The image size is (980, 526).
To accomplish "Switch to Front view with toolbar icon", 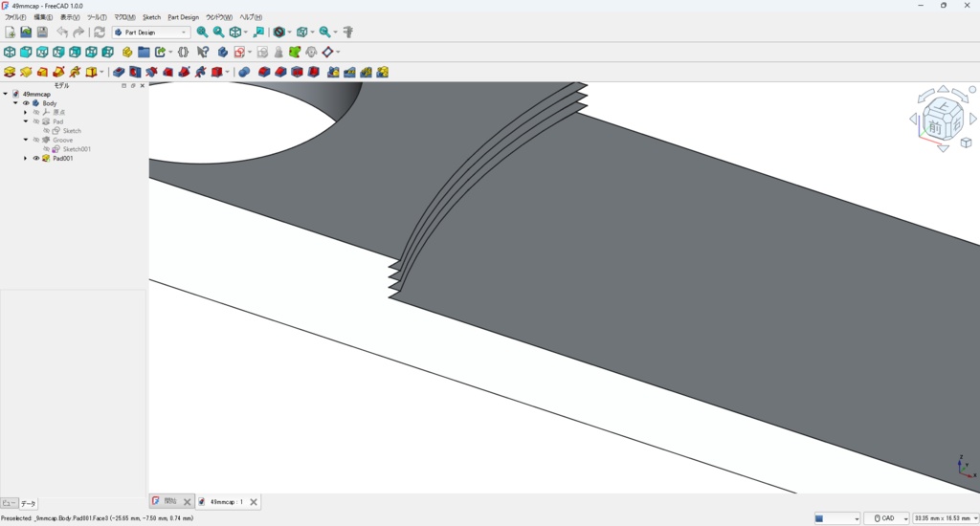I will click(x=26, y=52).
